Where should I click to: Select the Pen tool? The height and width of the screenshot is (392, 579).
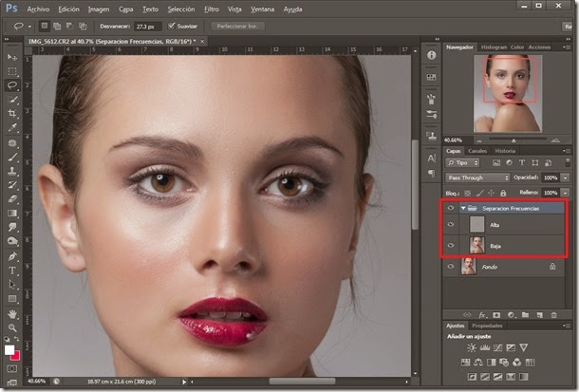pos(12,256)
